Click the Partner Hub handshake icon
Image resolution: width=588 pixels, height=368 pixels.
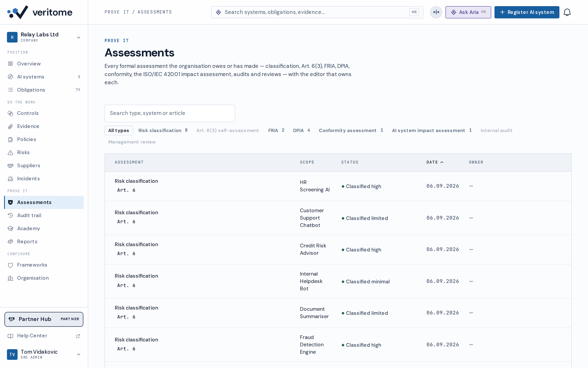(x=12, y=319)
